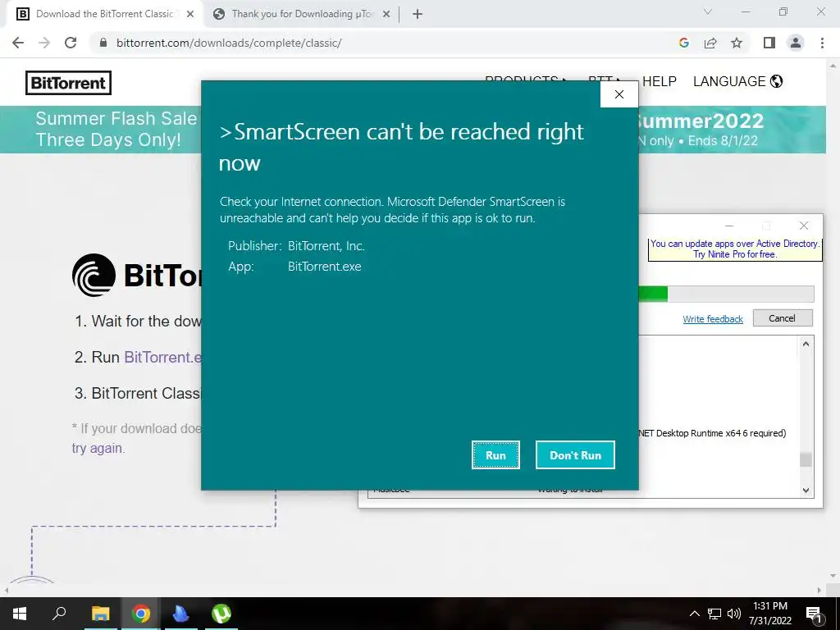Click the BitTorrent swirl logo on page
The height and width of the screenshot is (630, 840).
[x=94, y=276]
